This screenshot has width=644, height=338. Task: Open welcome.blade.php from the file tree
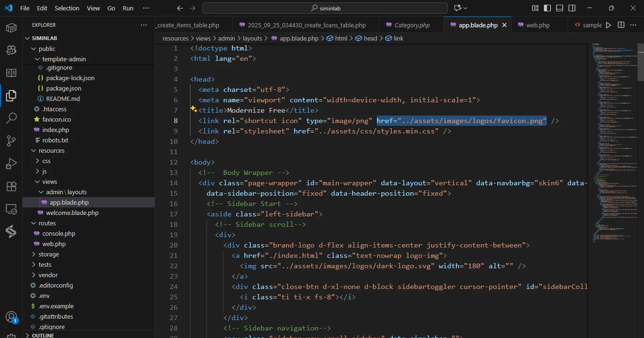72,213
